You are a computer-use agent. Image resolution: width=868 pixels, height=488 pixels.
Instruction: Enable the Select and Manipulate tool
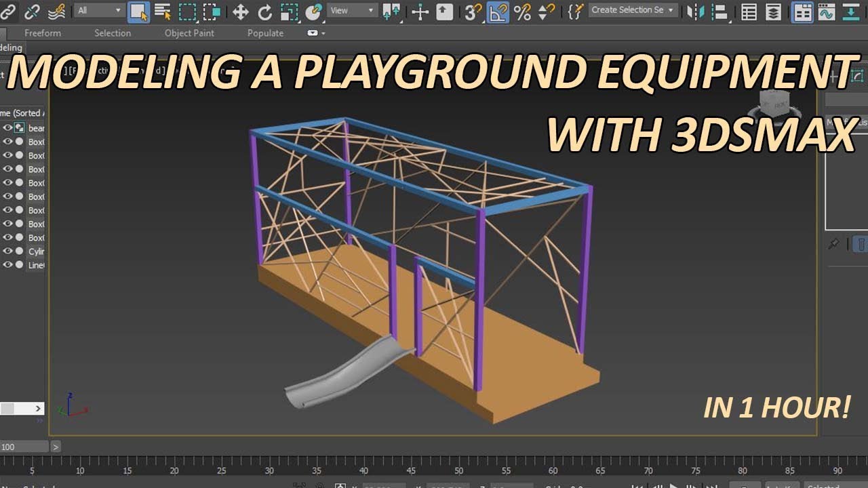coord(420,11)
